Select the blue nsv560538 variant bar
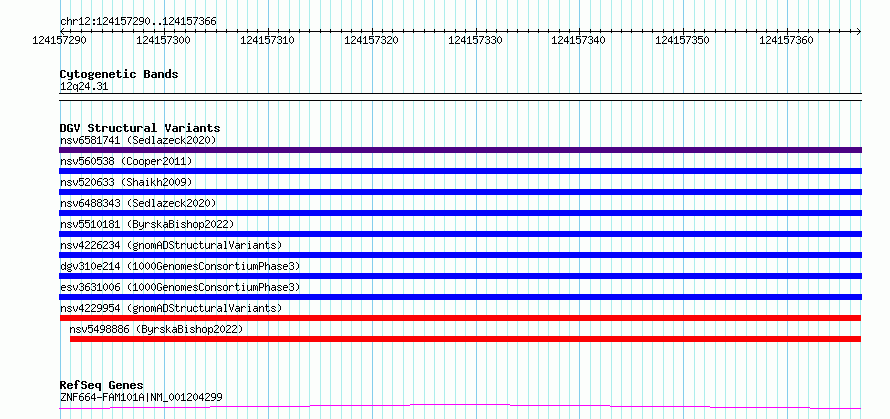 click(460, 171)
